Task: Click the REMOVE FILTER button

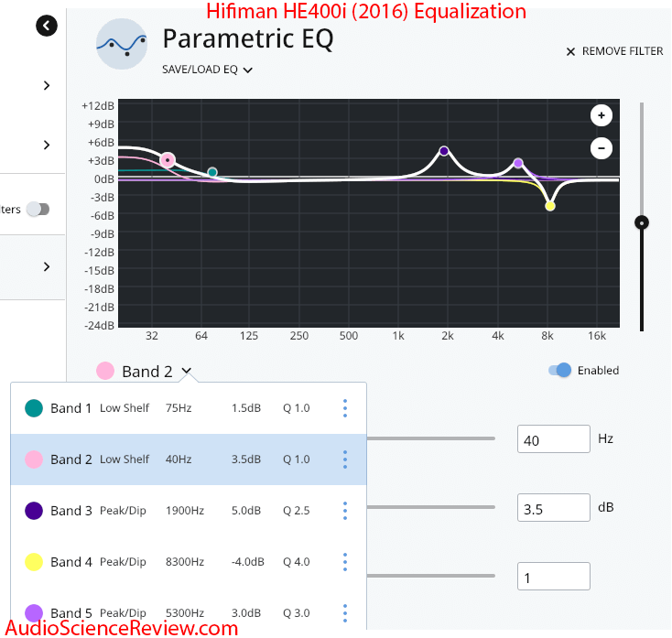Action: click(614, 51)
